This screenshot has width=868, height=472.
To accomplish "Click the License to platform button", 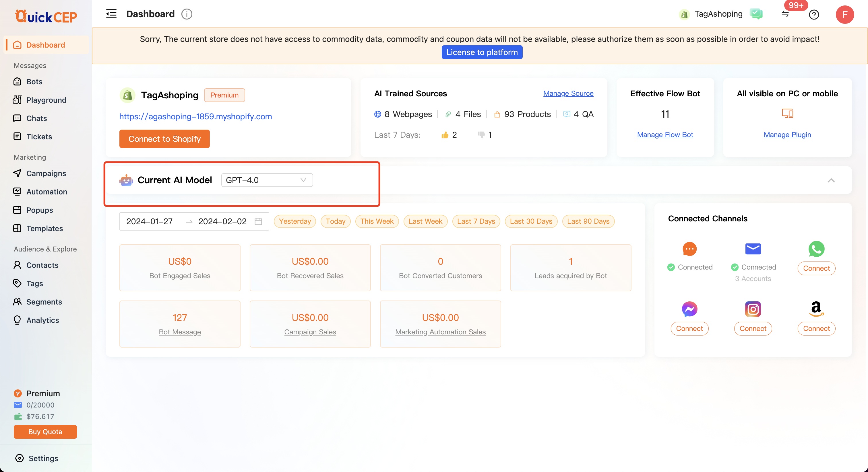I will [x=482, y=52].
